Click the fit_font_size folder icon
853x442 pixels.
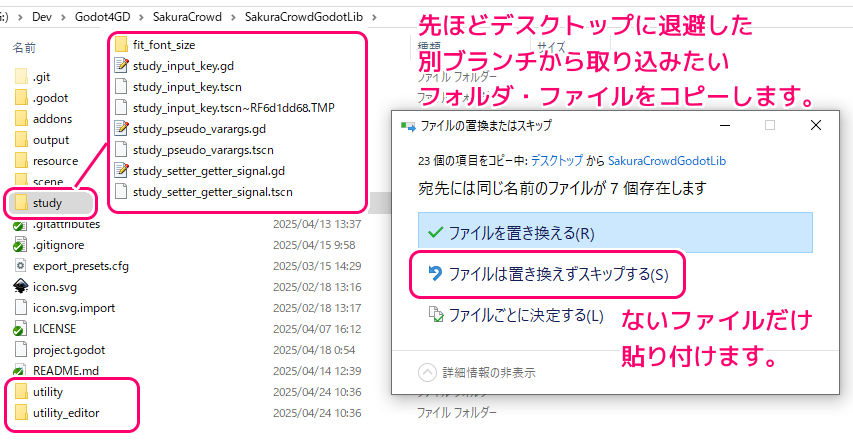click(121, 45)
